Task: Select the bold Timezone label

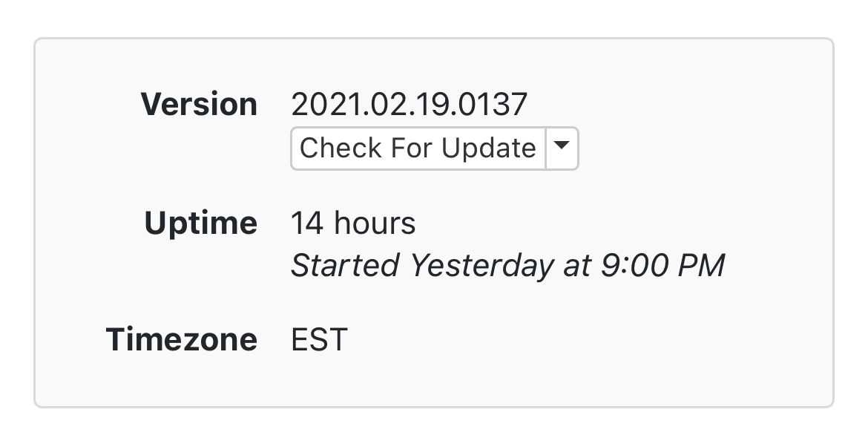Action: [x=182, y=340]
